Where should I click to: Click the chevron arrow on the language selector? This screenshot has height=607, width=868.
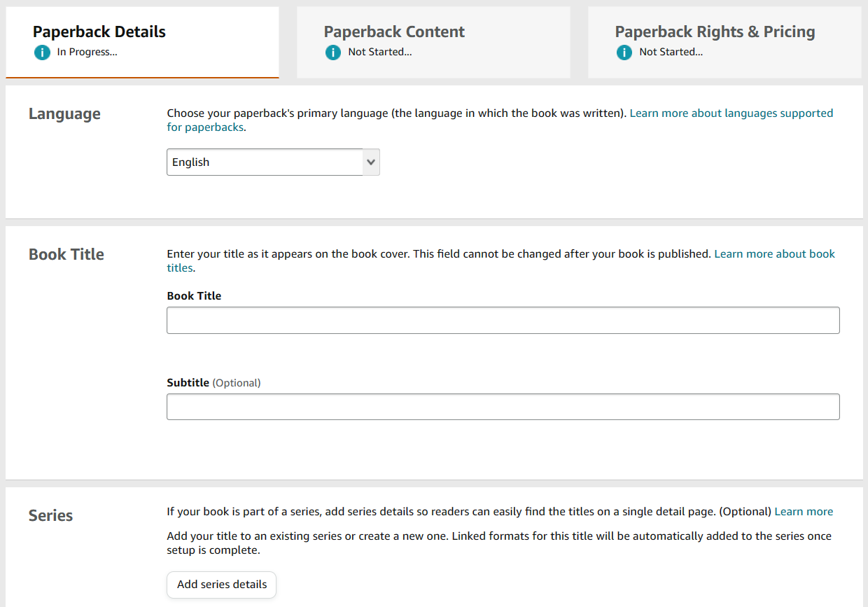(x=371, y=162)
